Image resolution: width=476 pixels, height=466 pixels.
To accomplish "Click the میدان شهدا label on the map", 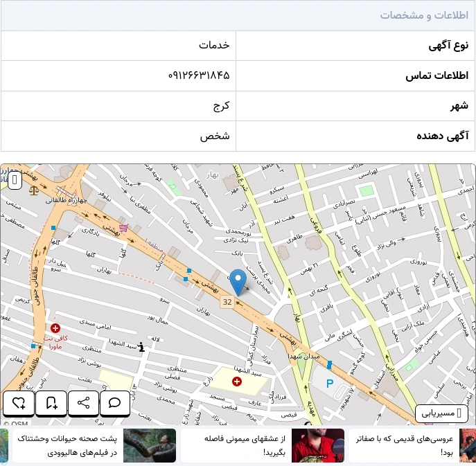I will (x=304, y=357).
